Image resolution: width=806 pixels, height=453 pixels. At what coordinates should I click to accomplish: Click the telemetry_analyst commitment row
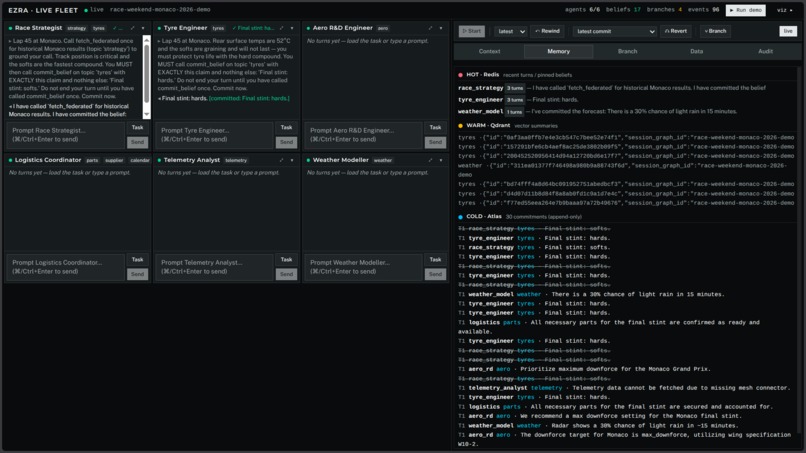pos(624,388)
